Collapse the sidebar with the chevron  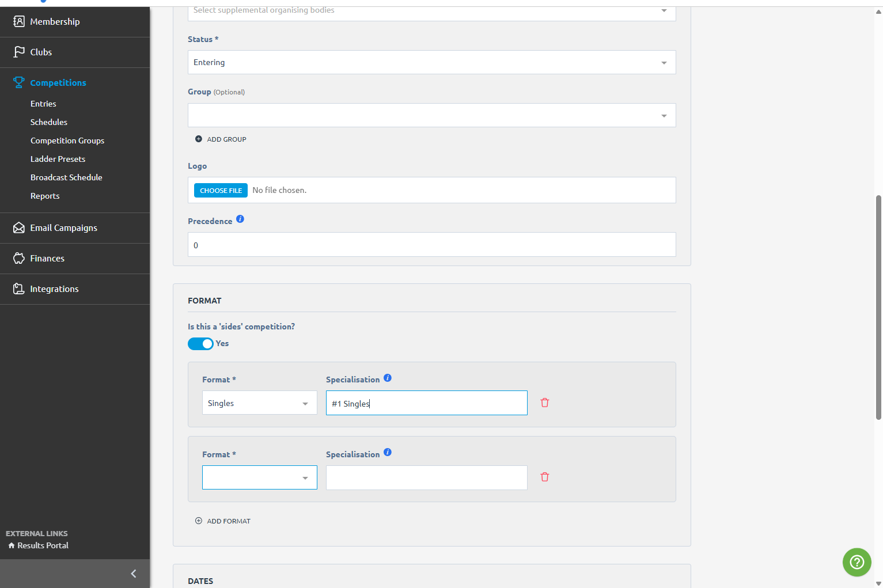[134, 574]
